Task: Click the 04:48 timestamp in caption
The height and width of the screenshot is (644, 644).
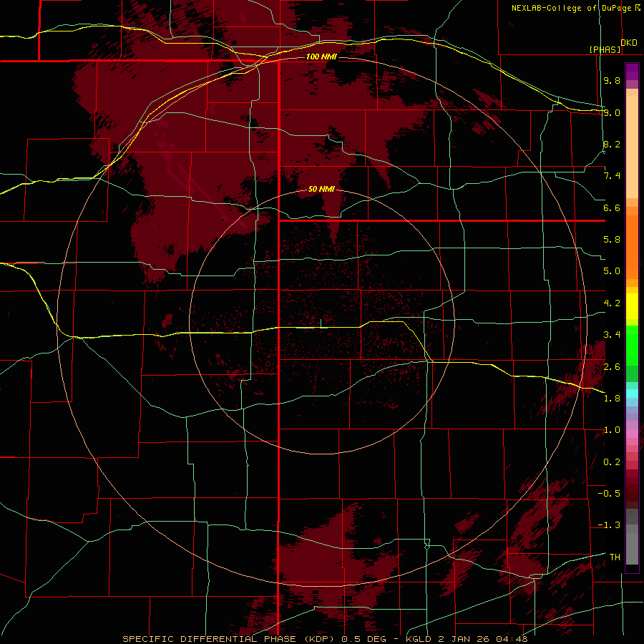Action: pos(512,639)
